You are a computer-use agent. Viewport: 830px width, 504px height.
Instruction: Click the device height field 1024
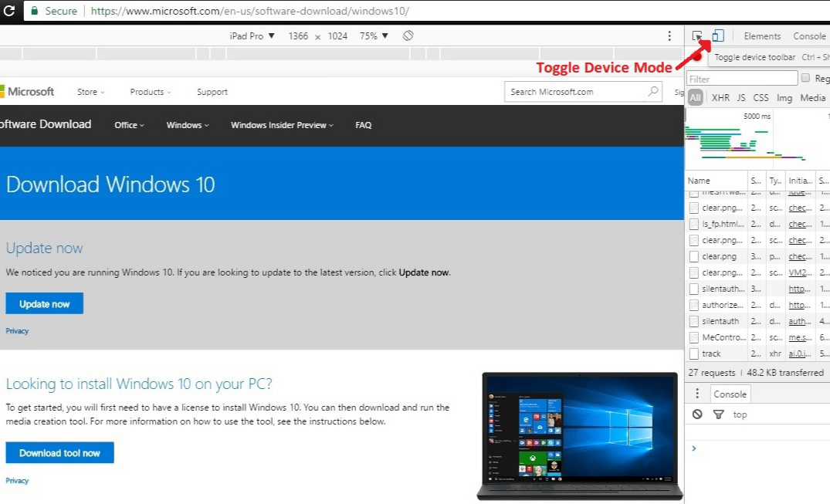pos(337,36)
